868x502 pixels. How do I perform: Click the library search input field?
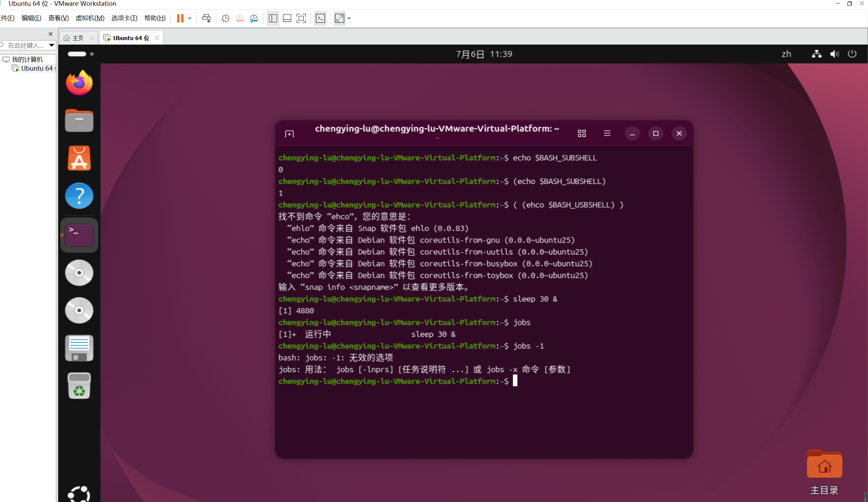pyautogui.click(x=25, y=45)
